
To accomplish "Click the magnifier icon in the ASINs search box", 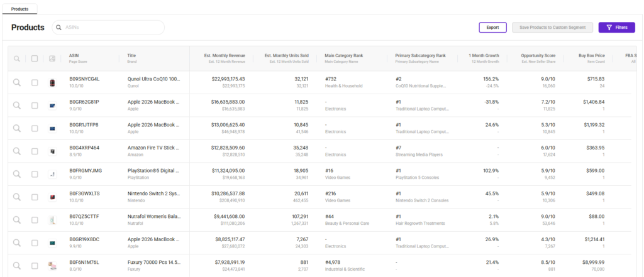I will pyautogui.click(x=58, y=28).
